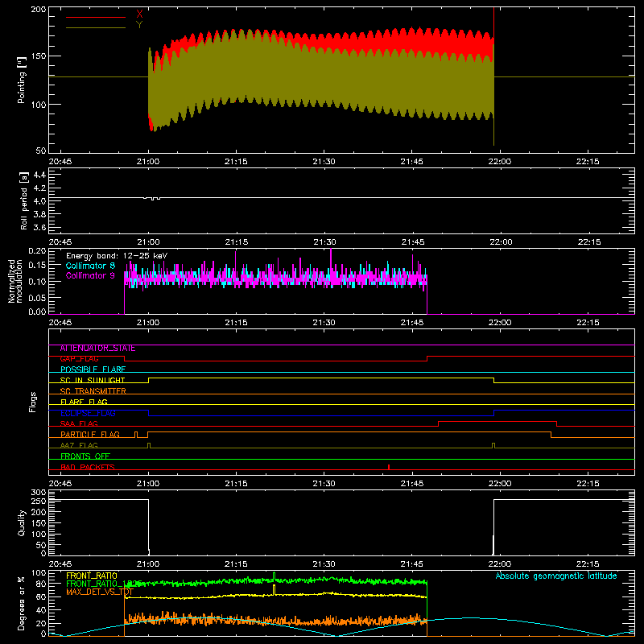The height and width of the screenshot is (644, 644).
Task: Select the green FRONT_RATIO_1825 legend label
Action: [104, 584]
